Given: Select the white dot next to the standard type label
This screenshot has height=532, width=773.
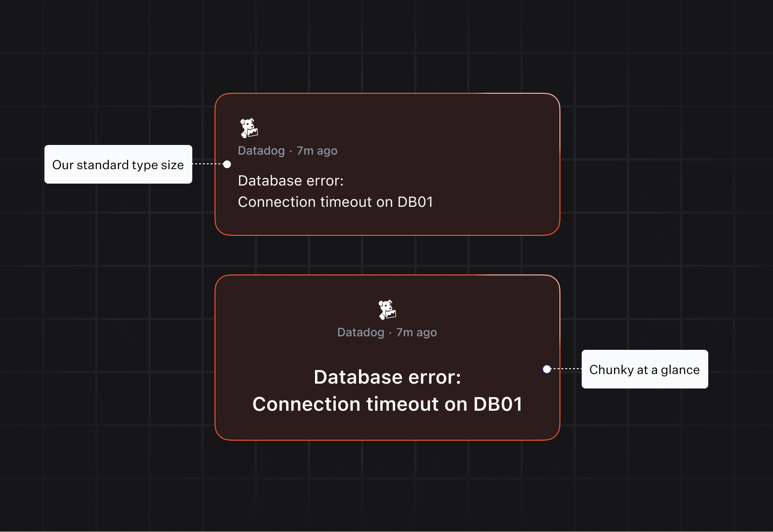Looking at the screenshot, I should pyautogui.click(x=227, y=164).
